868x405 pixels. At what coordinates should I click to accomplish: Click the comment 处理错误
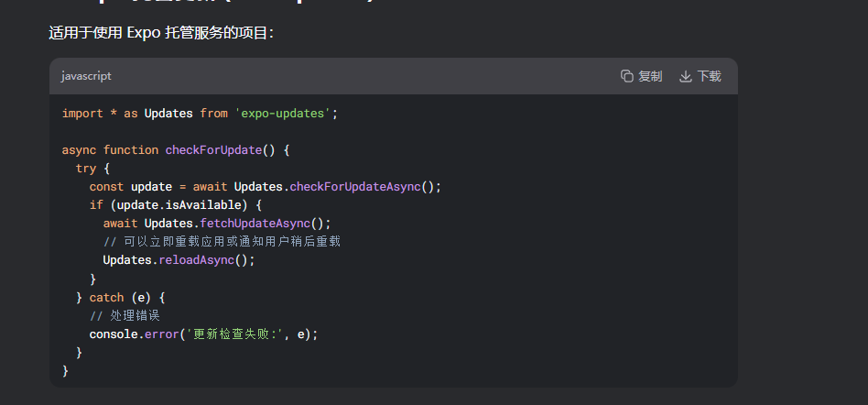(x=125, y=316)
